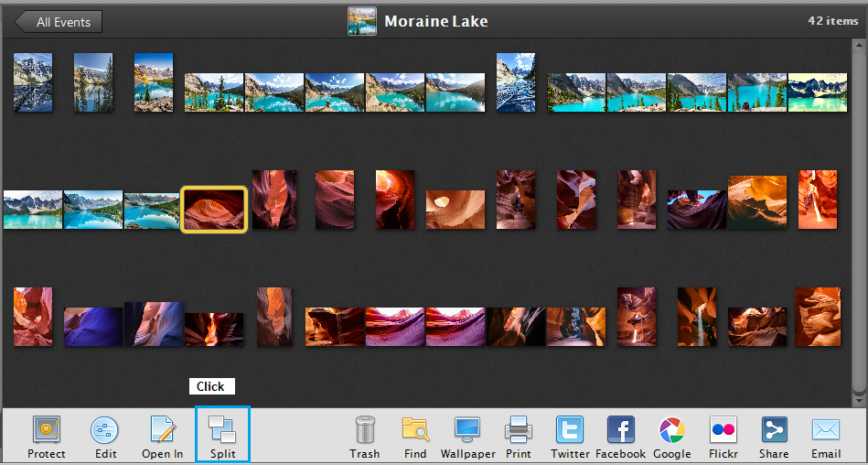Select the blue-purple canyon thumbnail
Viewport: 868px width, 465px height.
pyautogui.click(x=93, y=327)
